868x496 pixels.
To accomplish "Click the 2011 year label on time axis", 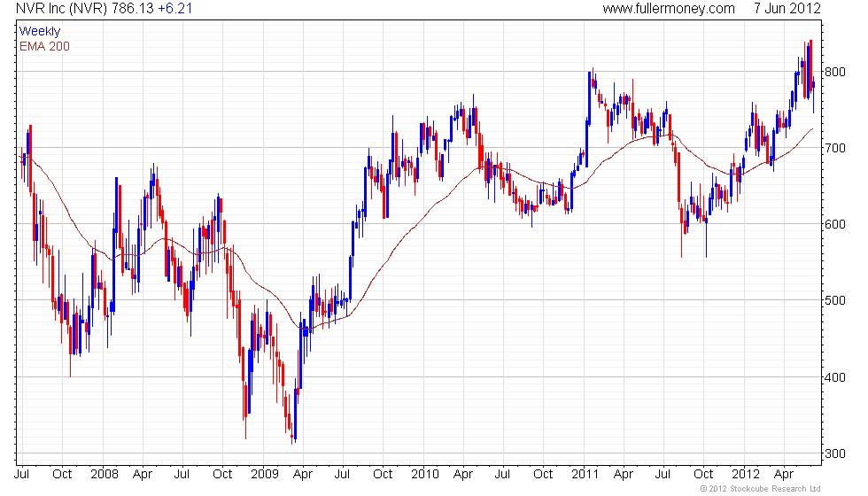I will point(585,474).
